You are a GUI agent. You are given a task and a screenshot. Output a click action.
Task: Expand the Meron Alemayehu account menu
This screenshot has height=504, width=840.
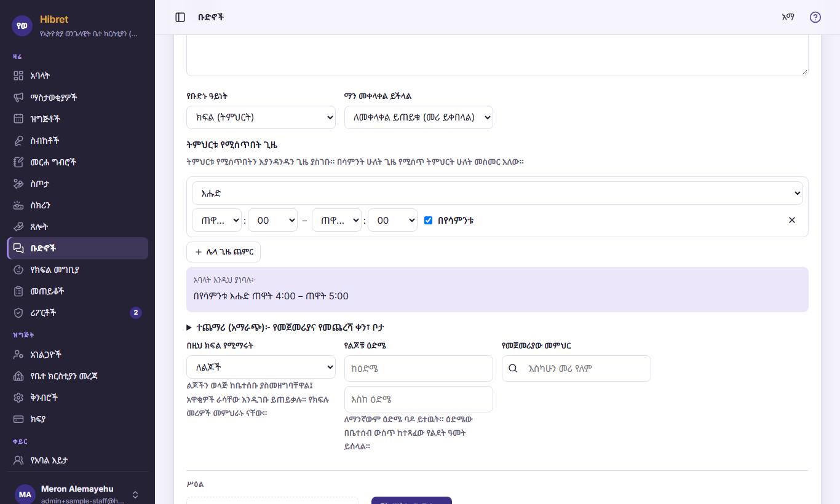click(x=77, y=494)
